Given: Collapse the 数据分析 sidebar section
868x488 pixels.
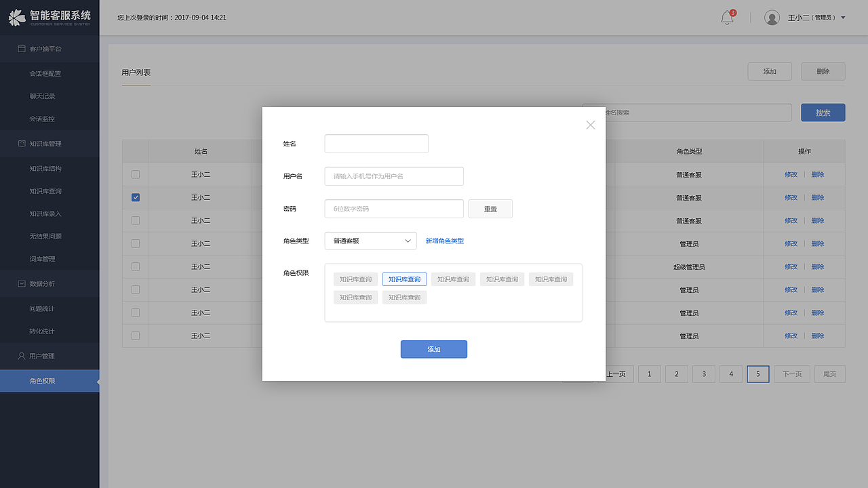Looking at the screenshot, I should pos(50,283).
